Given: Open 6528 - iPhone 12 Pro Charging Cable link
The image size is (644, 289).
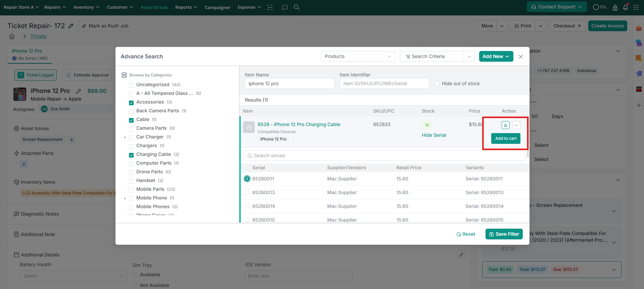Looking at the screenshot, I should point(299,124).
